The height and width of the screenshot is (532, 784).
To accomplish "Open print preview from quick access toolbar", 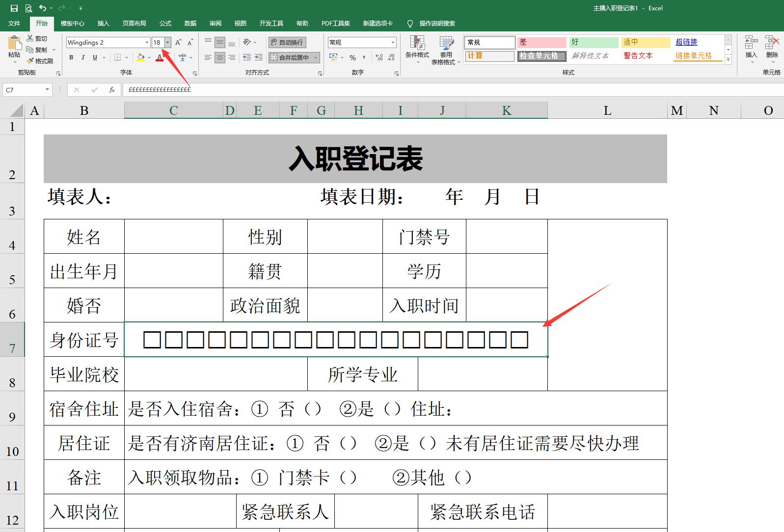I will pos(28,8).
